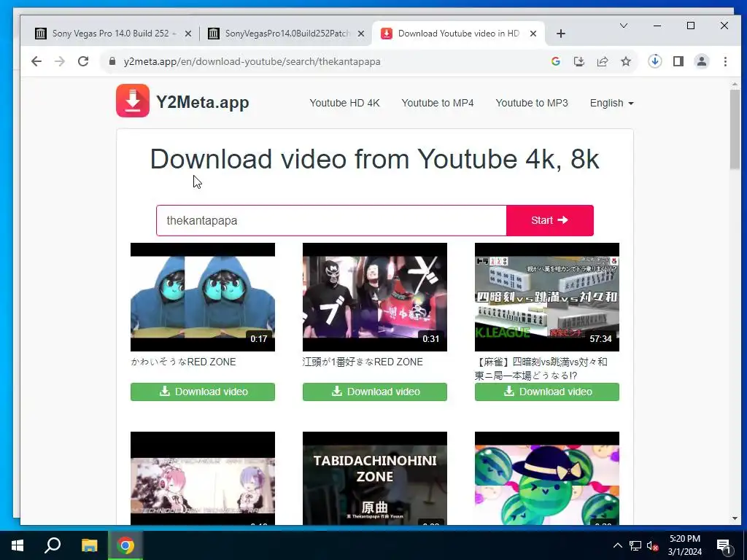The height and width of the screenshot is (560, 747).
Task: Open Windows taskbar search
Action: click(x=53, y=545)
